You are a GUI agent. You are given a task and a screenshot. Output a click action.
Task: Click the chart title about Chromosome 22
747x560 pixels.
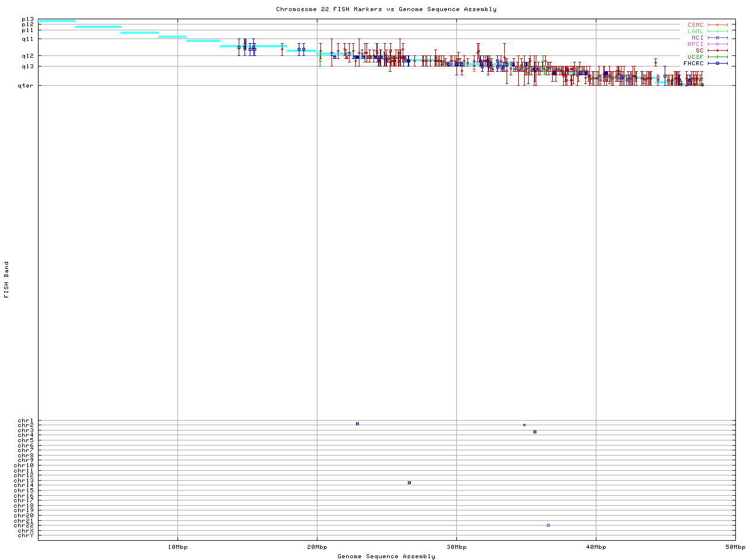pyautogui.click(x=386, y=9)
